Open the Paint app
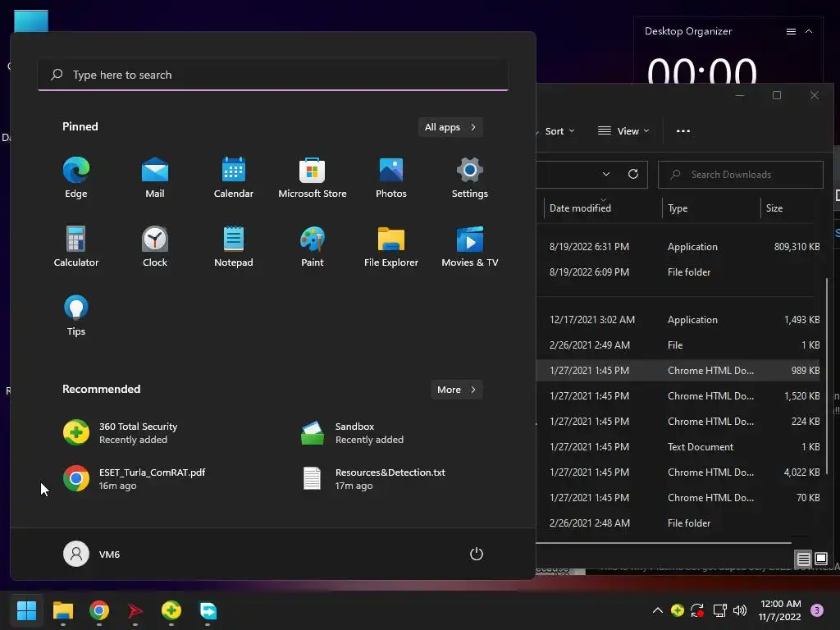Image resolution: width=840 pixels, height=630 pixels. (313, 246)
